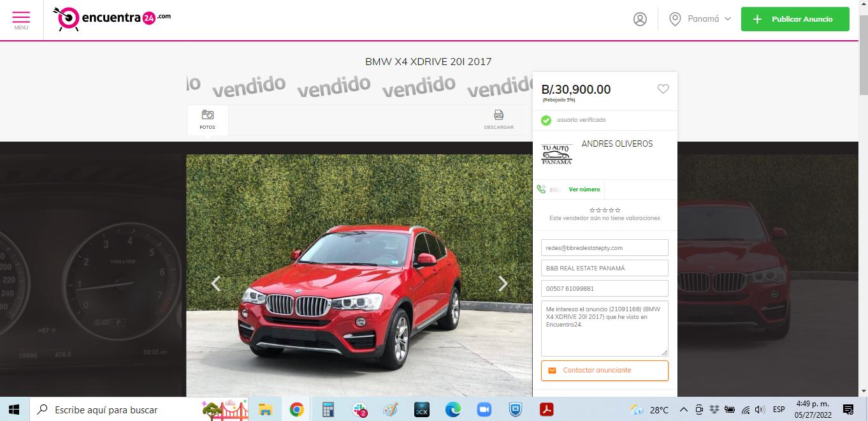Viewport: 868px width, 421px height.
Task: Click the TU AUTO PANAMA seller logo
Action: [x=556, y=153]
